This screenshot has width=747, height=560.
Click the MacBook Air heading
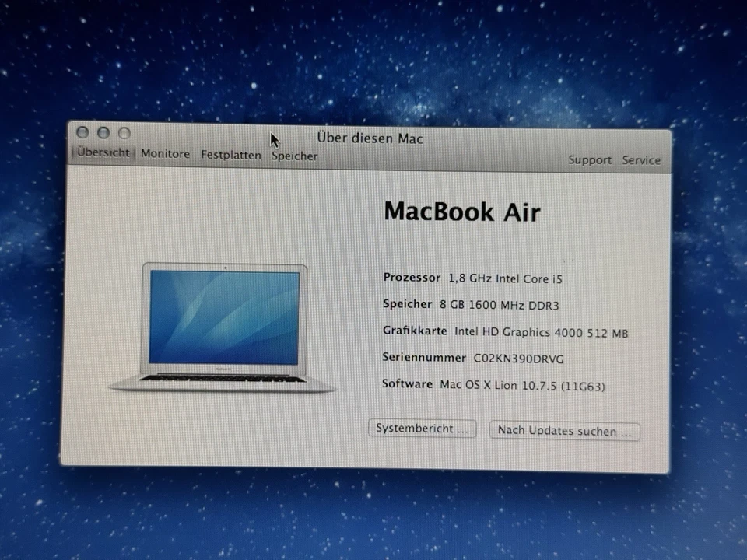[462, 212]
